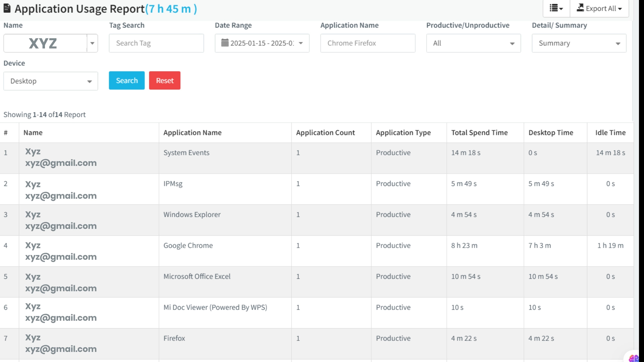
Task: Open the Date Range picker dropdown
Action: (x=262, y=43)
